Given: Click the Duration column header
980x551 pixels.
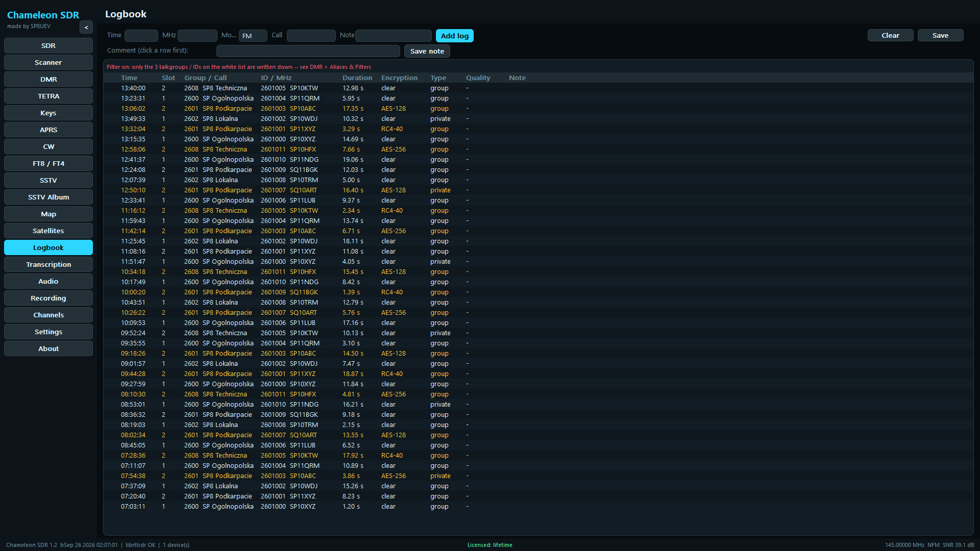Looking at the screenshot, I should (357, 78).
